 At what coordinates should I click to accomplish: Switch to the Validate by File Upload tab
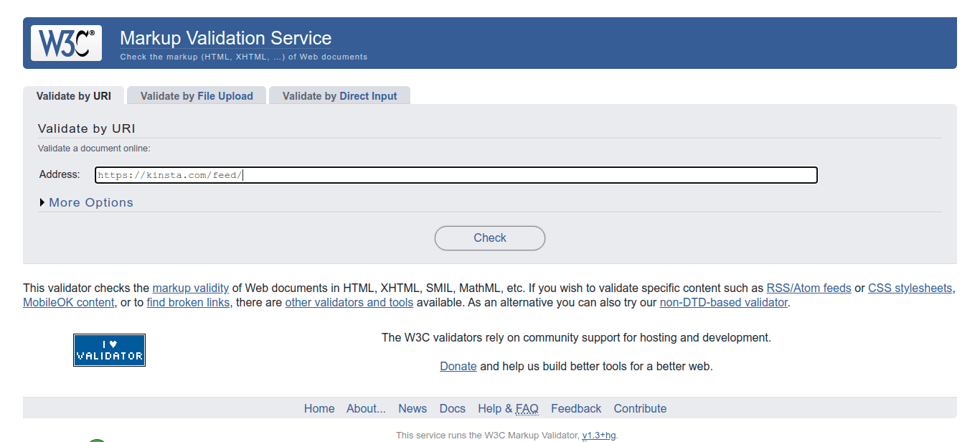196,95
